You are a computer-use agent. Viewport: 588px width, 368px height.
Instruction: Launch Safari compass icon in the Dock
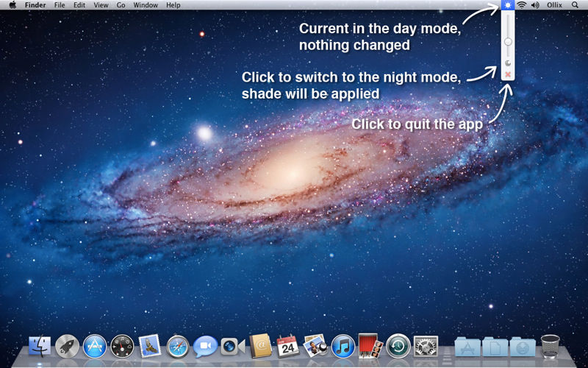(x=178, y=346)
